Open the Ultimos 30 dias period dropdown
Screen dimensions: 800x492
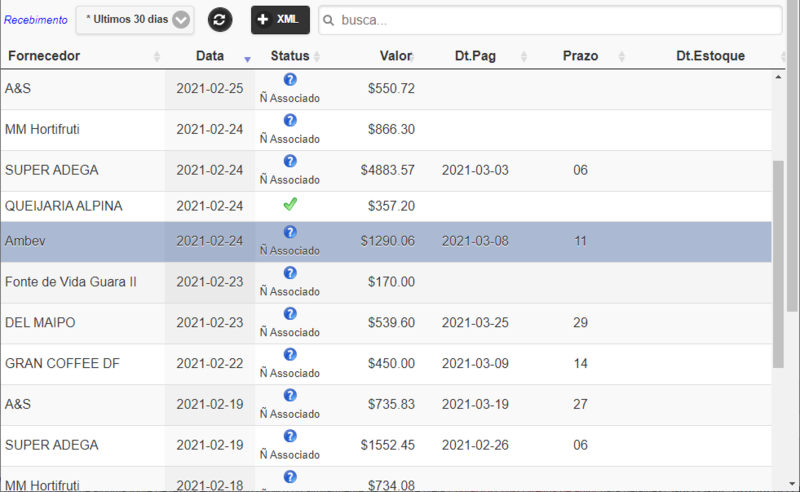135,20
